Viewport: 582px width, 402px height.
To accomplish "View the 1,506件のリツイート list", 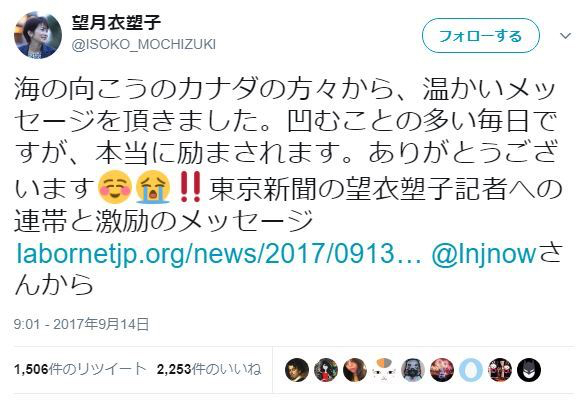I will tap(80, 369).
